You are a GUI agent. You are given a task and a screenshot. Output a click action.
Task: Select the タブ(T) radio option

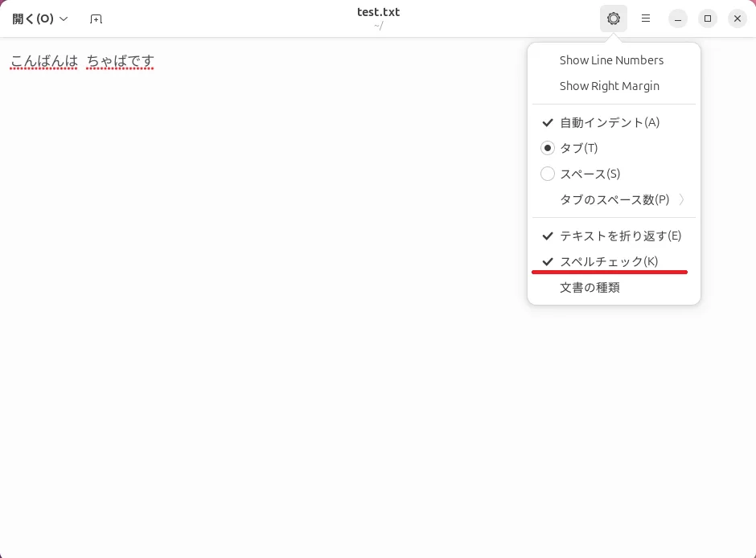(x=614, y=148)
